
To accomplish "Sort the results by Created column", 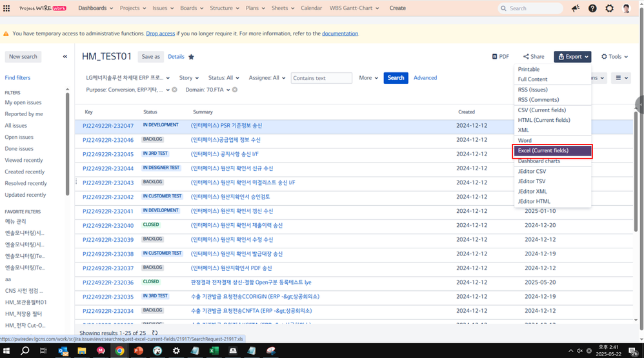I will coord(467,112).
